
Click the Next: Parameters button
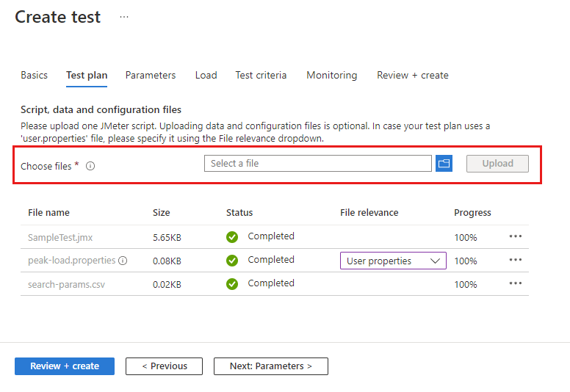point(271,366)
